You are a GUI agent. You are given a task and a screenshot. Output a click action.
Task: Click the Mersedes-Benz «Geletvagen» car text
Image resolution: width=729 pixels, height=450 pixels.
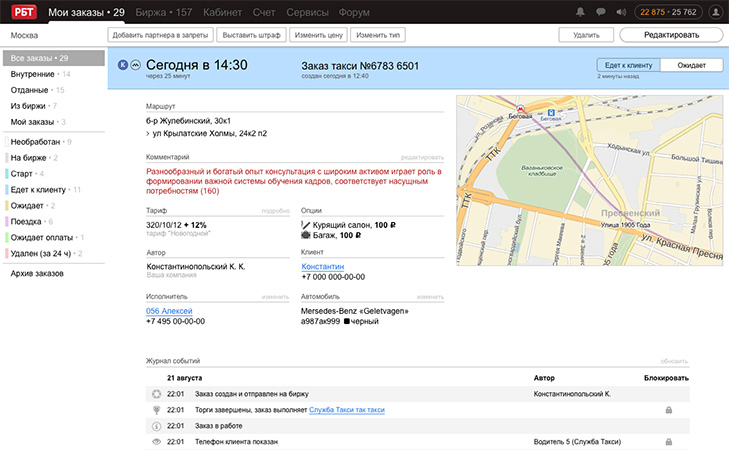[355, 311]
